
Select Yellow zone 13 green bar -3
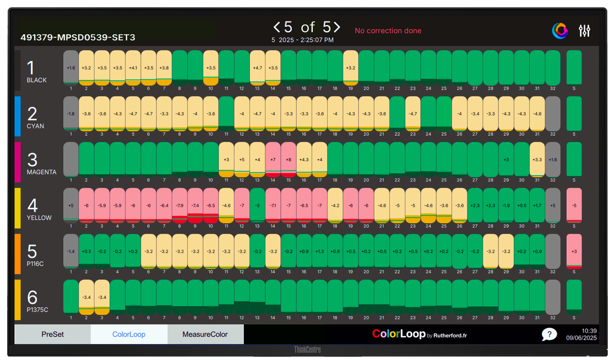[257, 205]
